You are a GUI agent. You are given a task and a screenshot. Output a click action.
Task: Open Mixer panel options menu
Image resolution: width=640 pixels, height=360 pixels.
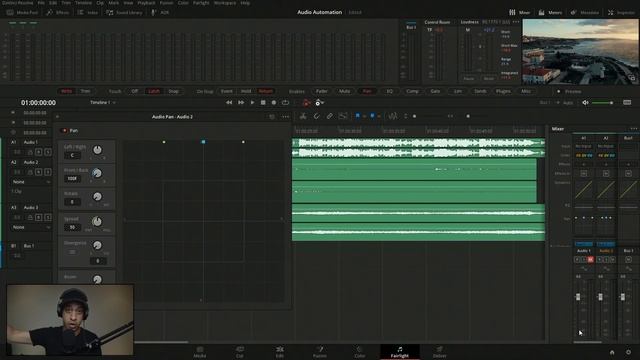(633, 129)
